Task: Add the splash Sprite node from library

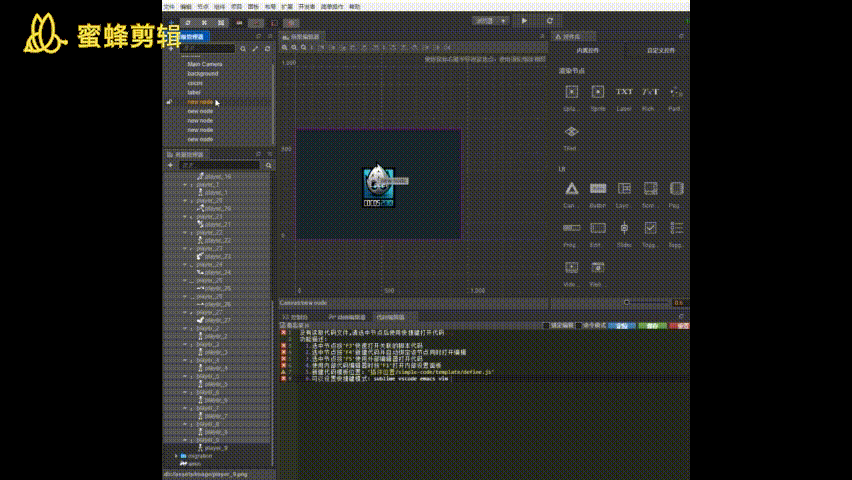Action: [x=571, y=92]
